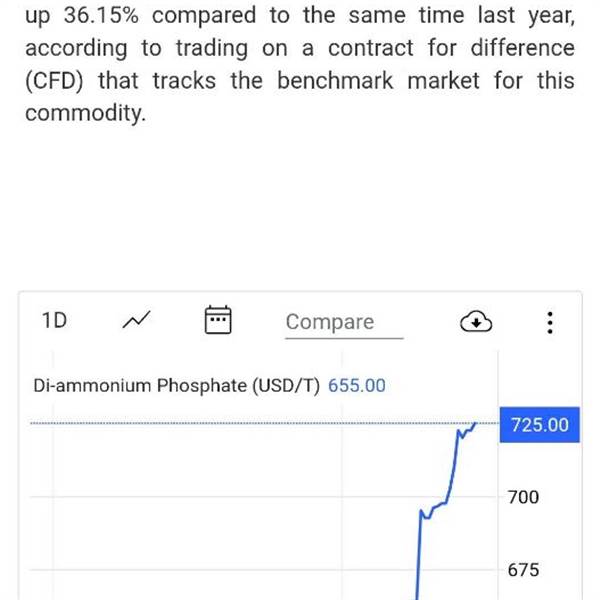Viewport: 600px width, 600px height.
Task: Click the word commodity in article text
Action: click(85, 113)
